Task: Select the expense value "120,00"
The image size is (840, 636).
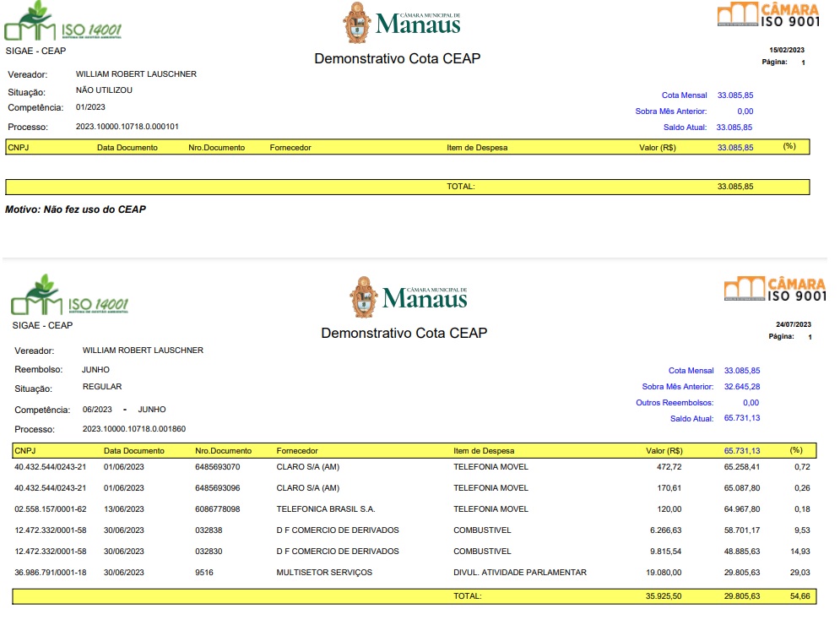Action: pos(669,509)
